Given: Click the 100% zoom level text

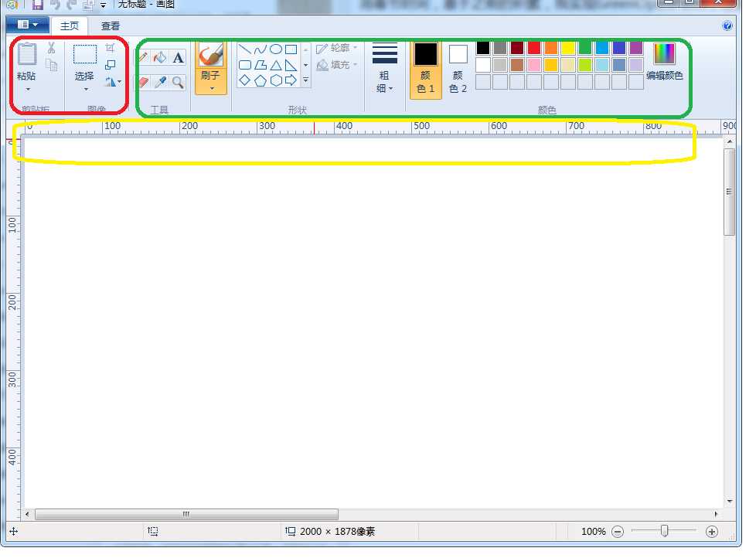Looking at the screenshot, I should pyautogui.click(x=594, y=532).
